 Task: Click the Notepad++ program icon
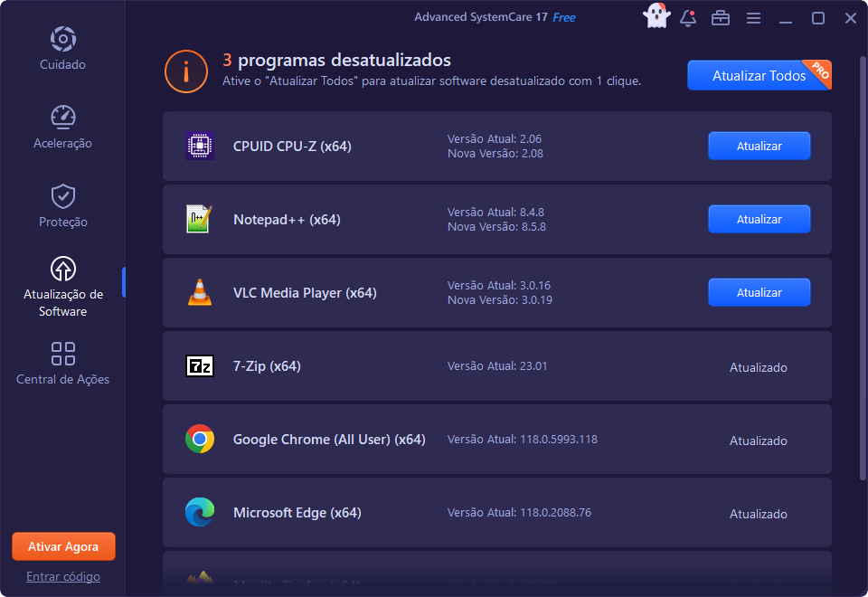coord(200,219)
